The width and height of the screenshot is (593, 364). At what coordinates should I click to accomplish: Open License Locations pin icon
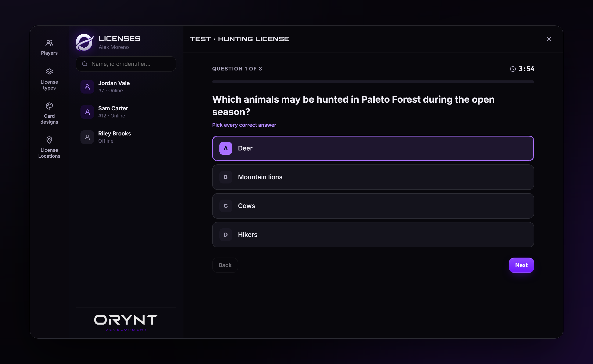click(49, 140)
